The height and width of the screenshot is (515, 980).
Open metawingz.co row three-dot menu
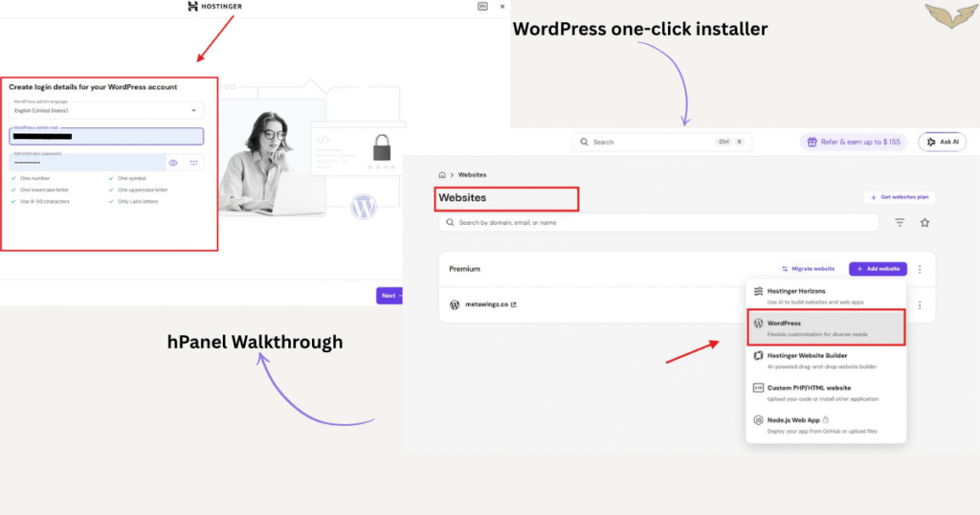click(920, 305)
